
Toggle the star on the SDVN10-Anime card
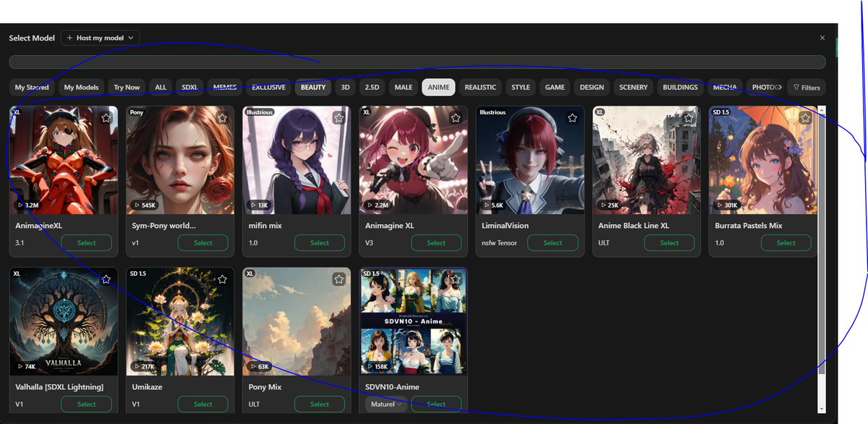456,279
